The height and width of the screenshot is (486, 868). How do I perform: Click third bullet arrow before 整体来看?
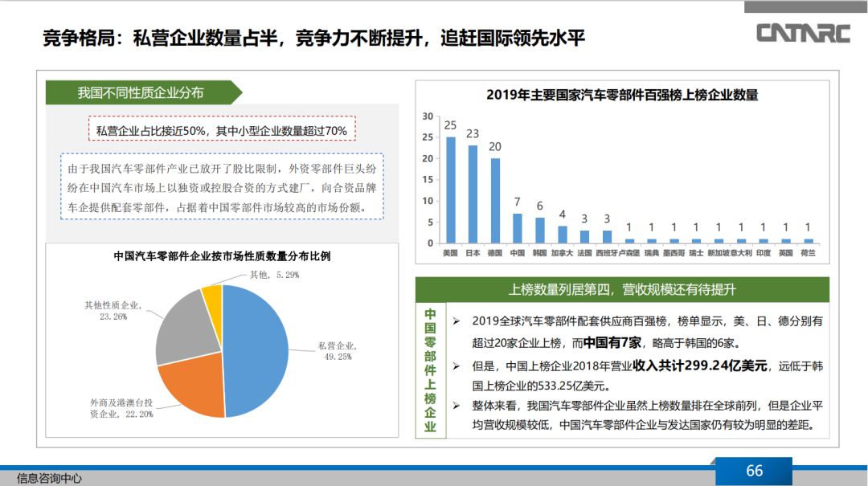(x=457, y=406)
